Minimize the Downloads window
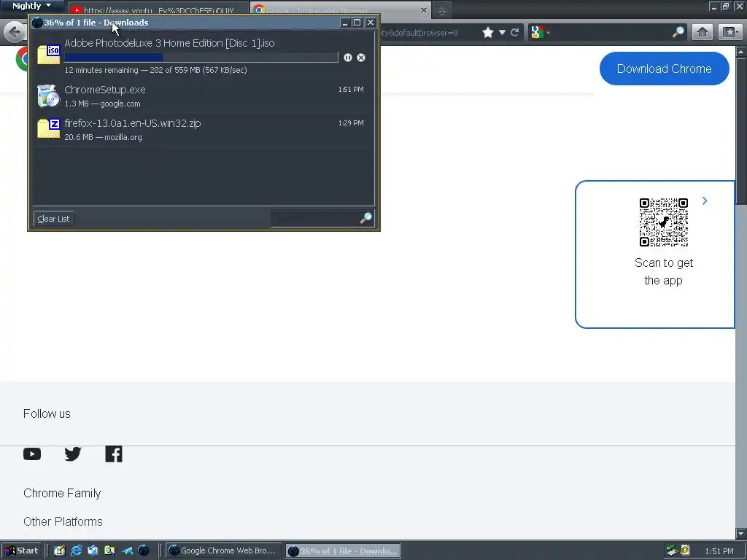The image size is (747, 560). click(345, 23)
